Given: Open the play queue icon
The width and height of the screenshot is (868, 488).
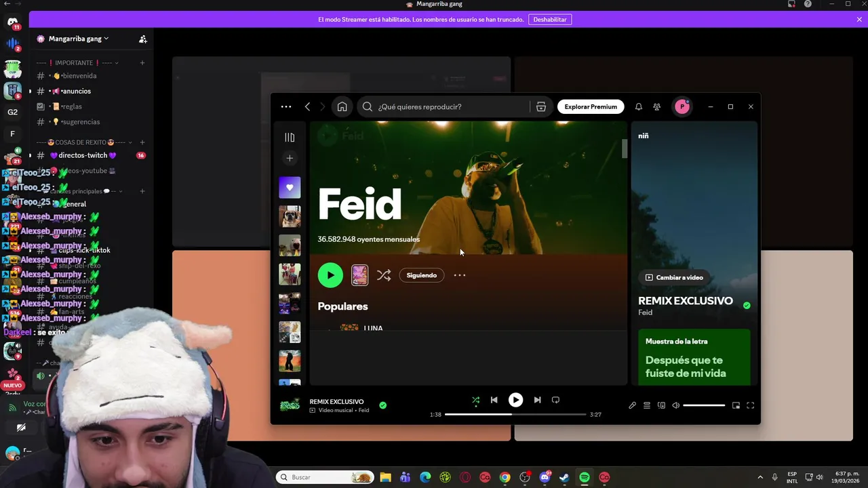Looking at the screenshot, I should coord(647,405).
